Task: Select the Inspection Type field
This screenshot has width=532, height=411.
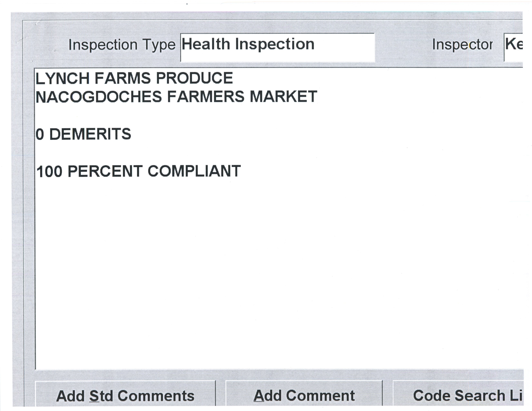Action: point(277,47)
